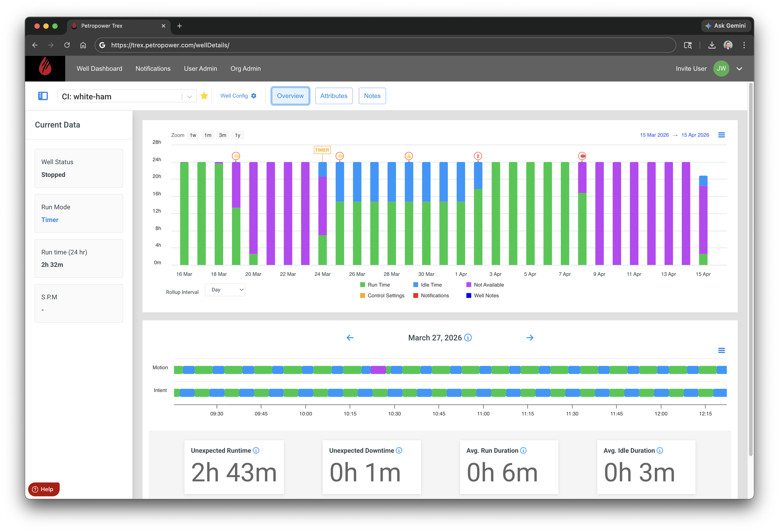Click the TIMER flag on the 24 Mar bar
The height and width of the screenshot is (532, 779).
point(322,150)
